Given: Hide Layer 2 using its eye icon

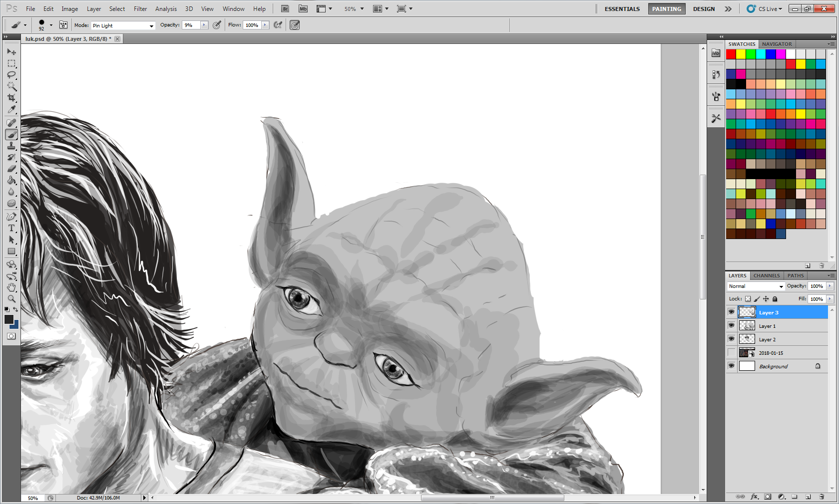Looking at the screenshot, I should [731, 339].
